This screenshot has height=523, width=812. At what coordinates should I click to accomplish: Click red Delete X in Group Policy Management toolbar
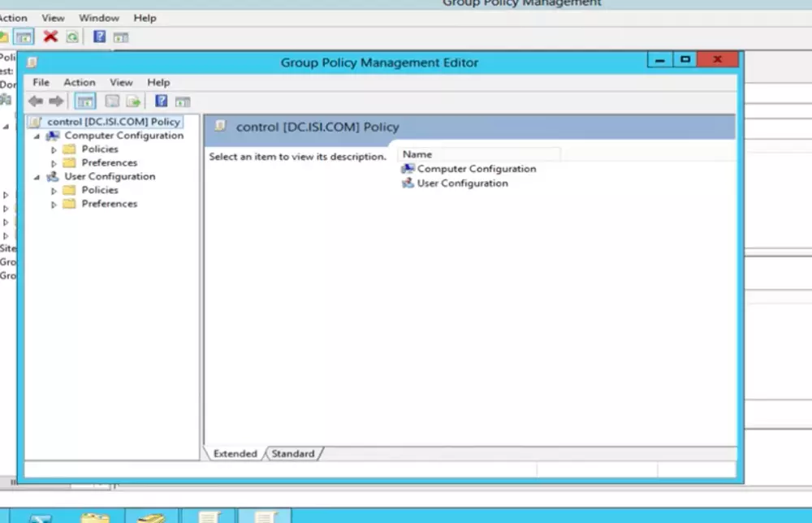click(50, 37)
